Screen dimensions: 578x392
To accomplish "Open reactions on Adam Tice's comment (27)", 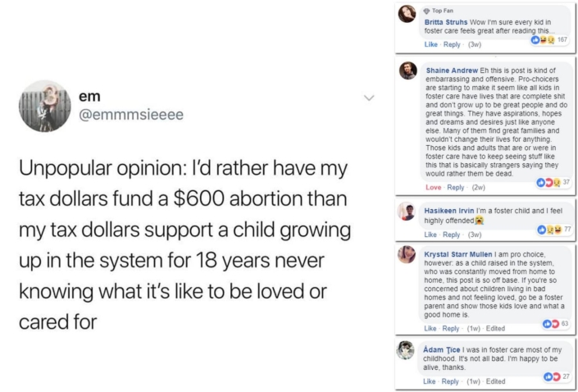I will coord(544,376).
